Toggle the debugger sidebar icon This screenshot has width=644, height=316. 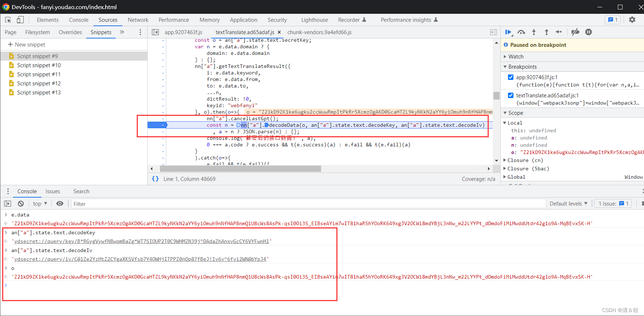coord(493,32)
